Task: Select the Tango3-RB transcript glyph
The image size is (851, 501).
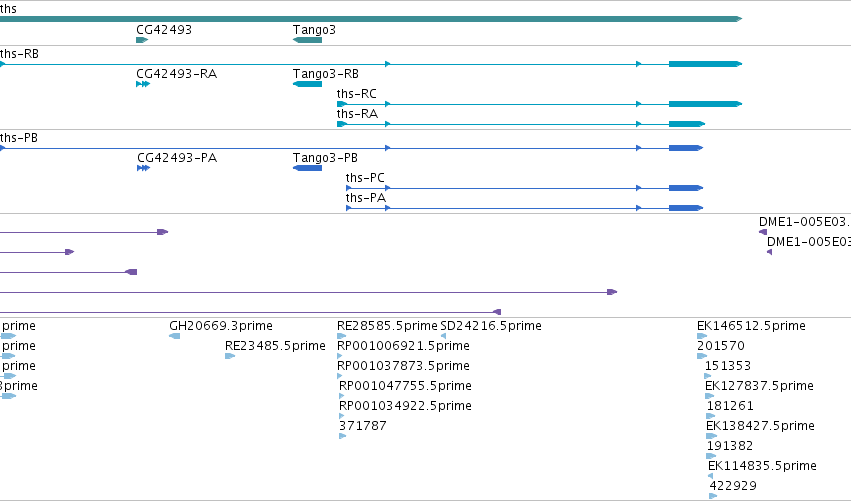Action: 307,84
